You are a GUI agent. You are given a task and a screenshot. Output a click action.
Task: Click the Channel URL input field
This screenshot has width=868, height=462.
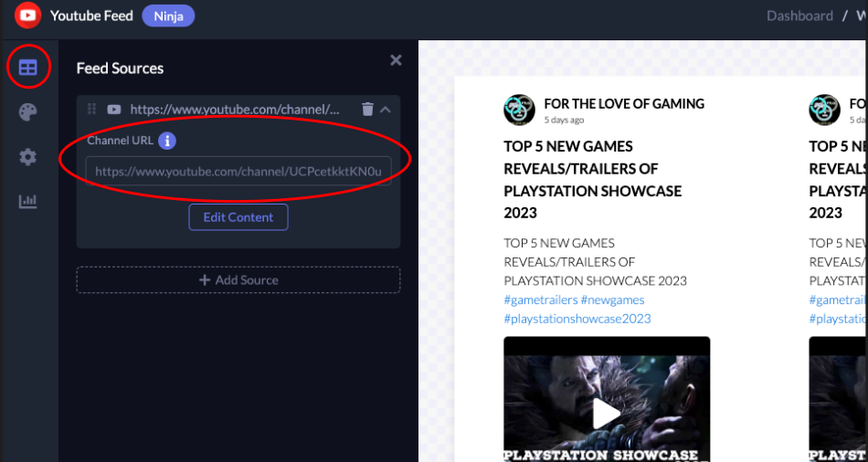[x=238, y=171]
